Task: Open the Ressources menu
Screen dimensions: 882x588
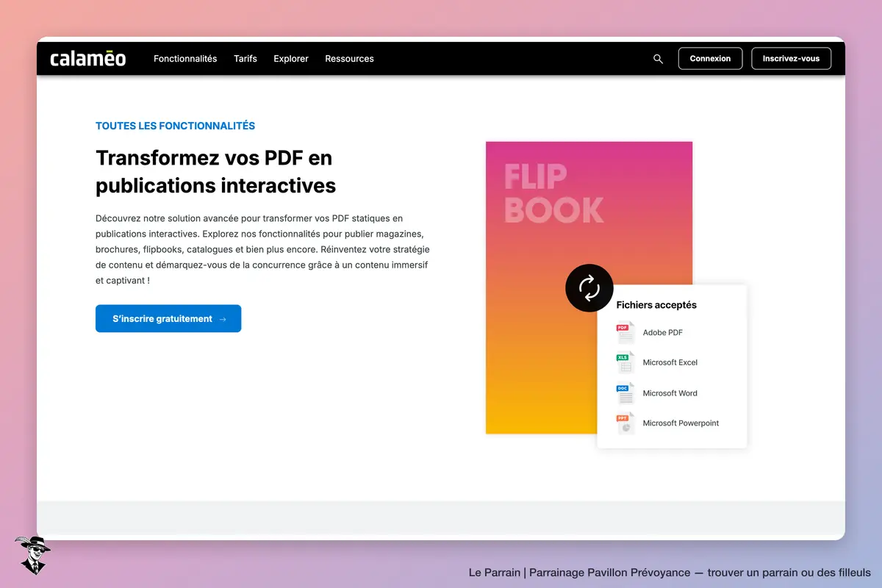Action: point(349,59)
